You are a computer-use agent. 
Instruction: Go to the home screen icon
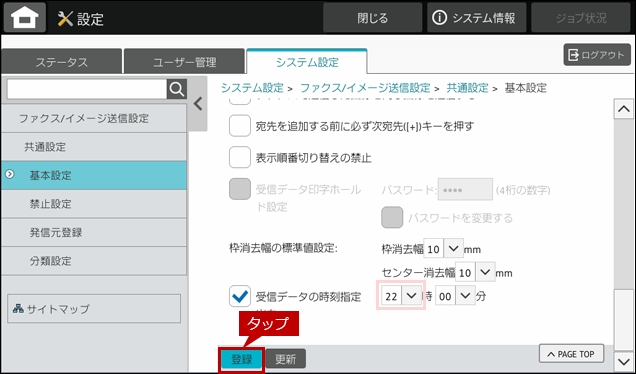25,17
